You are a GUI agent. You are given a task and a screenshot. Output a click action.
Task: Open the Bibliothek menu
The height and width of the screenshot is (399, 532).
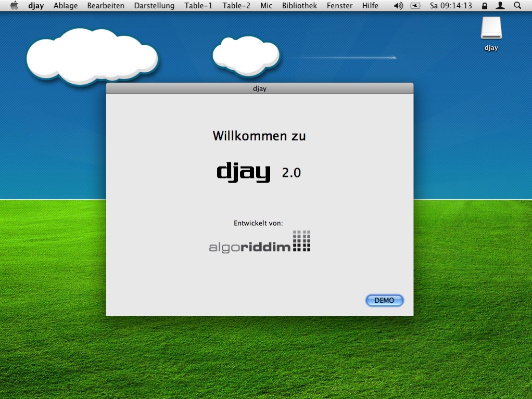[x=300, y=5]
